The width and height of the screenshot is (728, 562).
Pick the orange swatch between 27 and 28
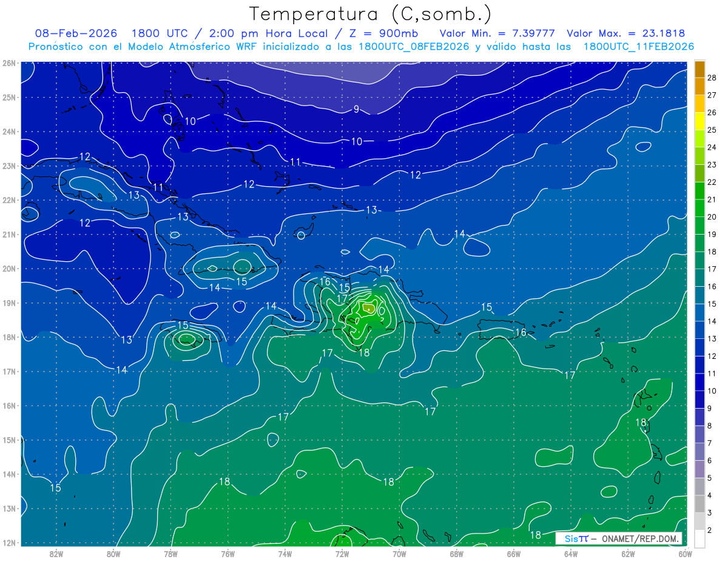point(699,86)
